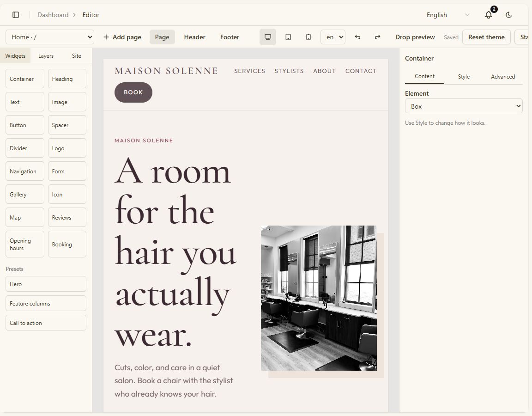This screenshot has width=532, height=416.
Task: Open the Element Box dropdown
Action: pyautogui.click(x=464, y=106)
